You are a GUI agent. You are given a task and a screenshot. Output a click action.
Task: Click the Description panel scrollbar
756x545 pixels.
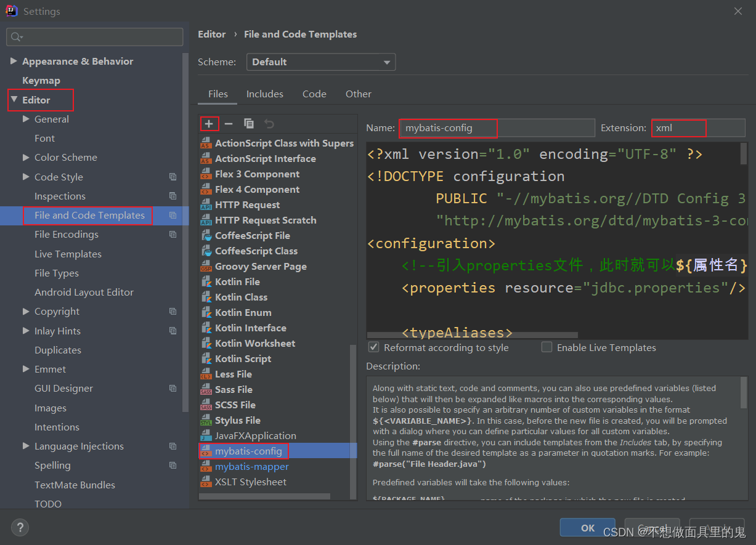coord(744,392)
